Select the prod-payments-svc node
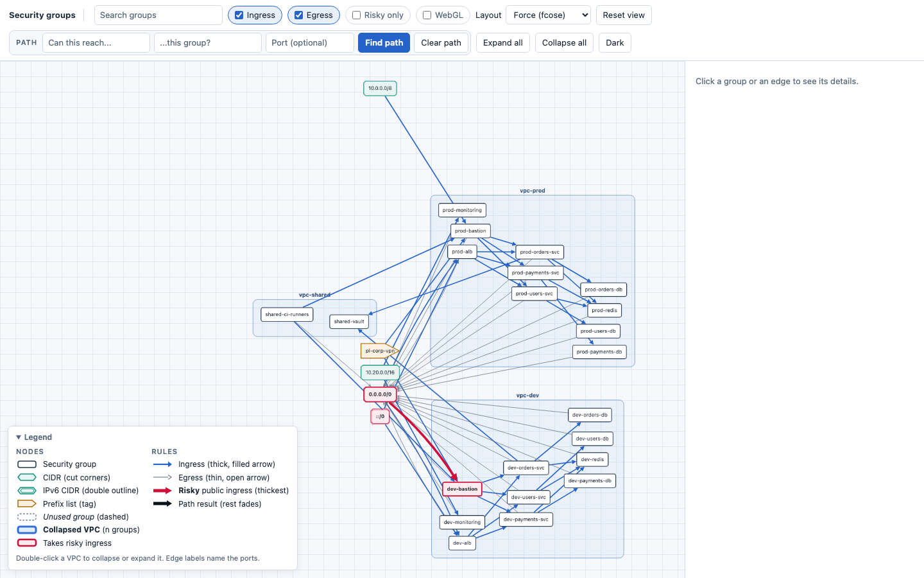 (536, 273)
